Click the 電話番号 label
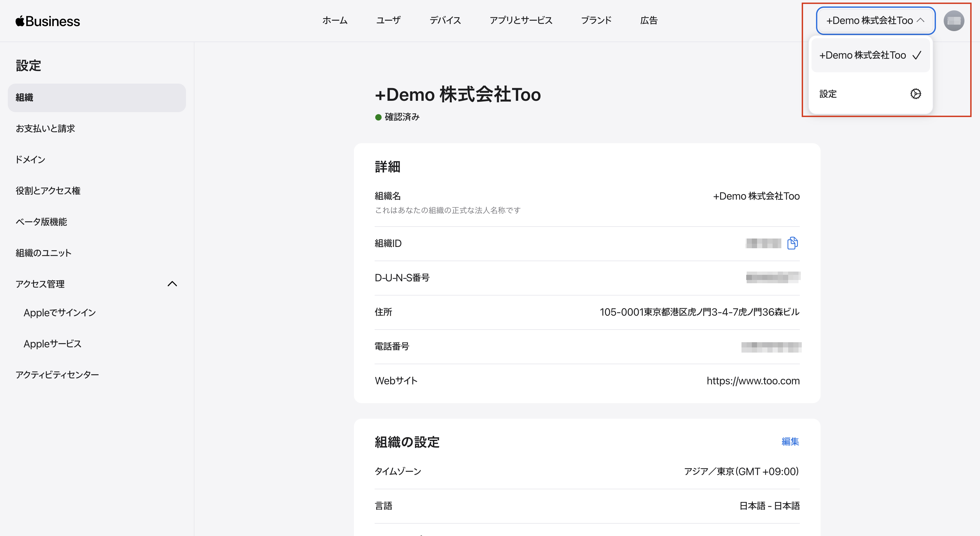980x536 pixels. coord(392,346)
